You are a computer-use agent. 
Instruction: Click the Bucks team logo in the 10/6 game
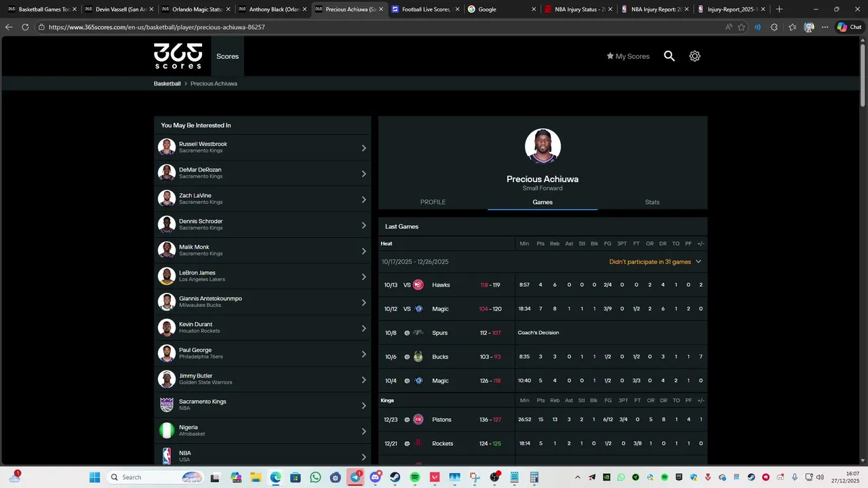pos(418,357)
